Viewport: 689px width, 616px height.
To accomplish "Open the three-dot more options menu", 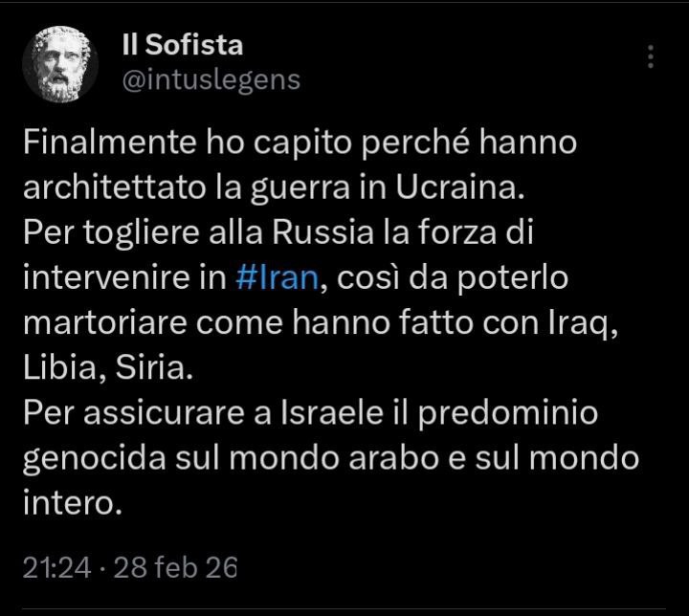I will pyautogui.click(x=651, y=56).
